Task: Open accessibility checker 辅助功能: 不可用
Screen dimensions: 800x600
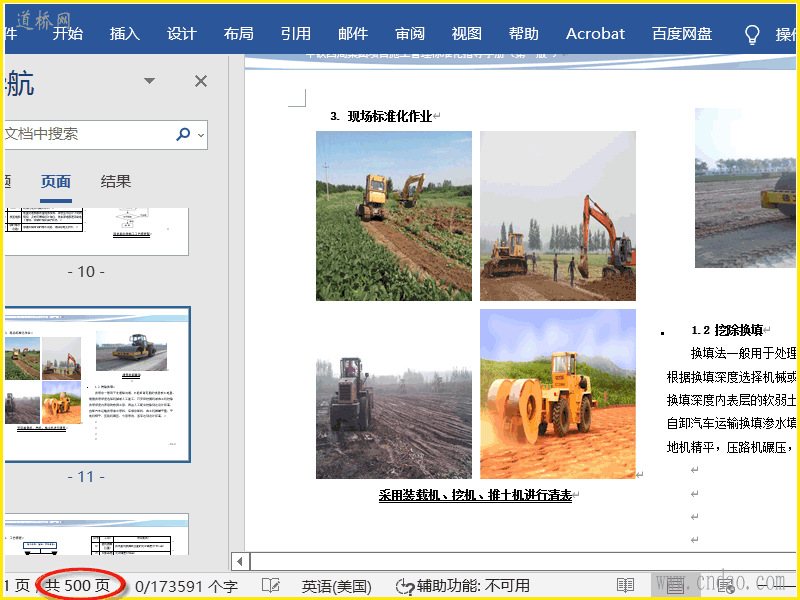Action: [463, 586]
